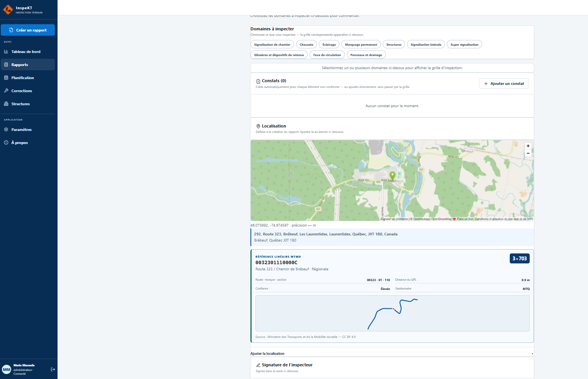Toggle Signalisation de chantier domain chip
The width and height of the screenshot is (588, 379).
(272, 45)
